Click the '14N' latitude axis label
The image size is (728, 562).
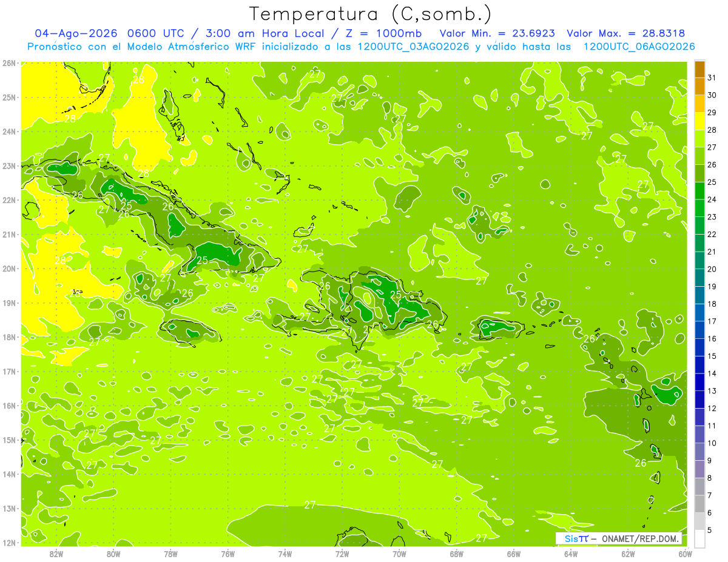tap(9, 474)
